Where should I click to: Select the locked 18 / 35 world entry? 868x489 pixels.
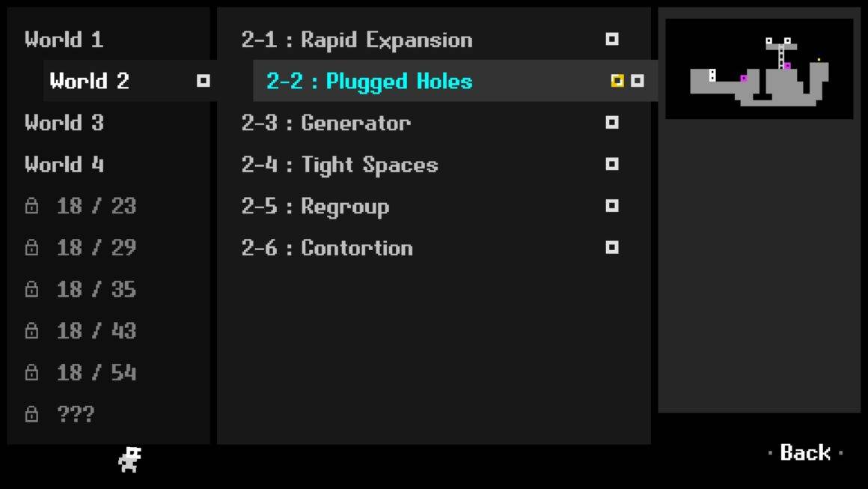pyautogui.click(x=80, y=289)
